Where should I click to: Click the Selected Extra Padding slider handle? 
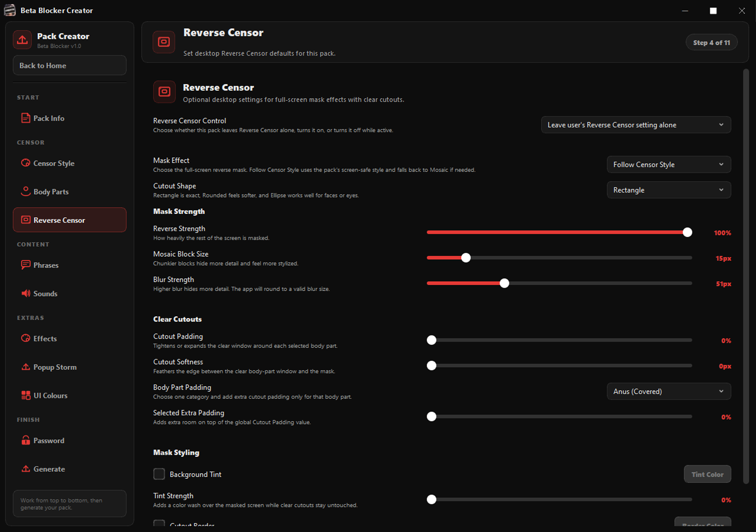[431, 416]
